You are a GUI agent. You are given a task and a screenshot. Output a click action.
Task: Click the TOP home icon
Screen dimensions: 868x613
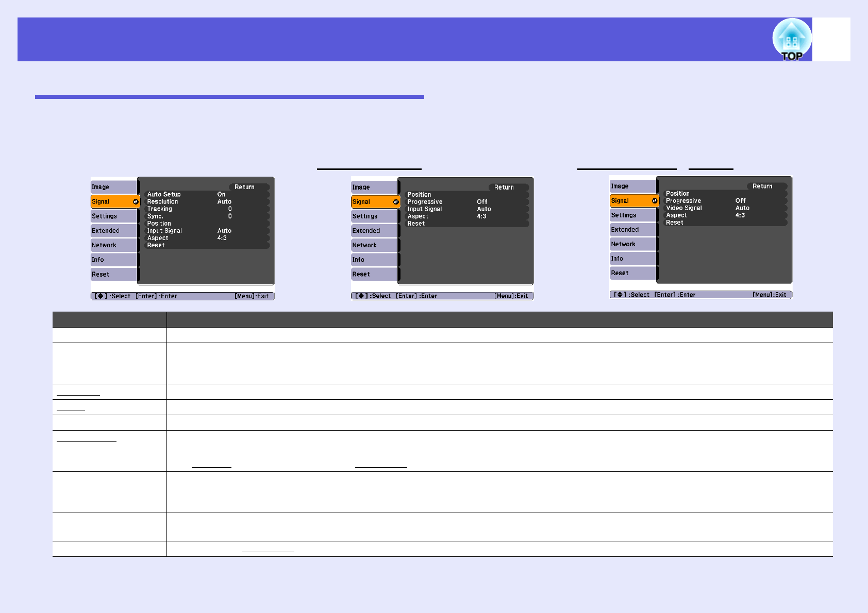[x=792, y=40]
